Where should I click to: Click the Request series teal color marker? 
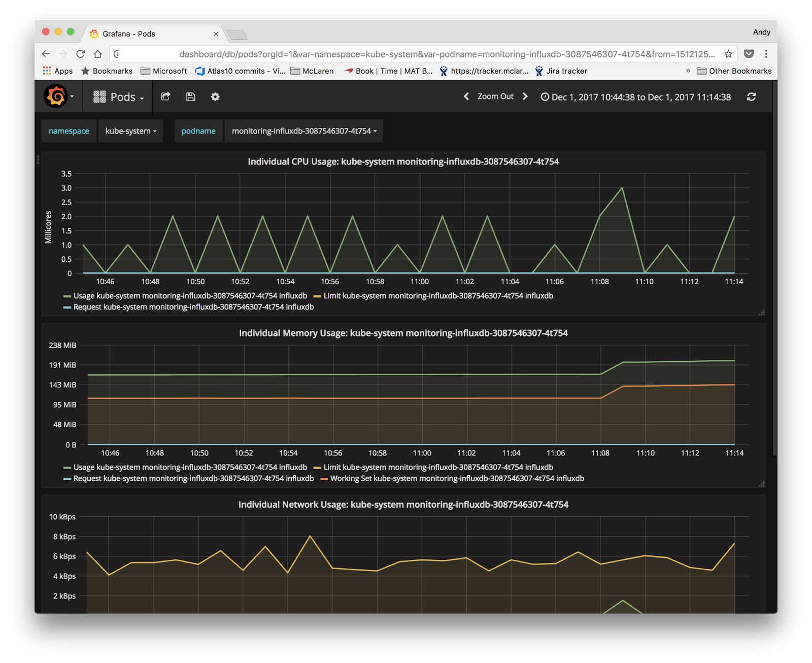[66, 307]
